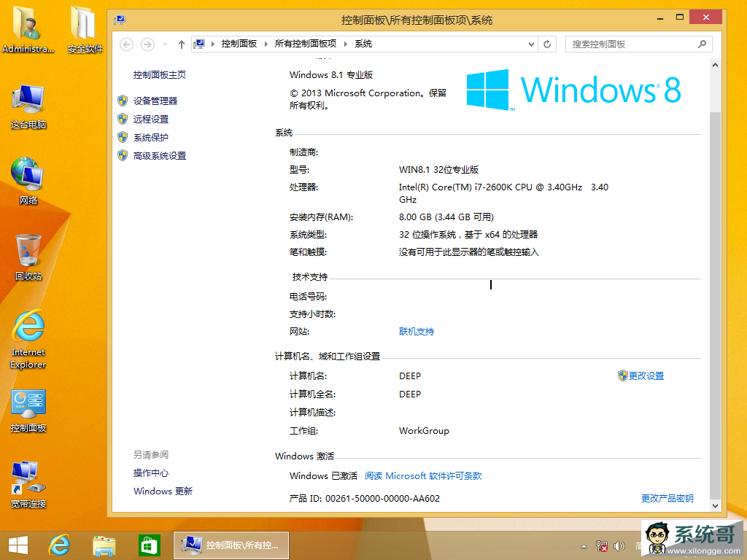
Task: Expand the breadcrumb arrow before 系统
Action: (346, 44)
